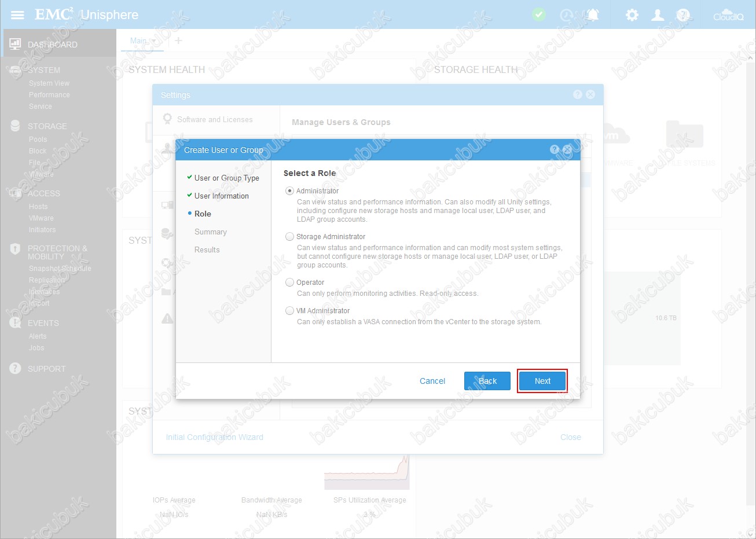Select the Role wizard step
This screenshot has width=756, height=539.
[x=203, y=214]
